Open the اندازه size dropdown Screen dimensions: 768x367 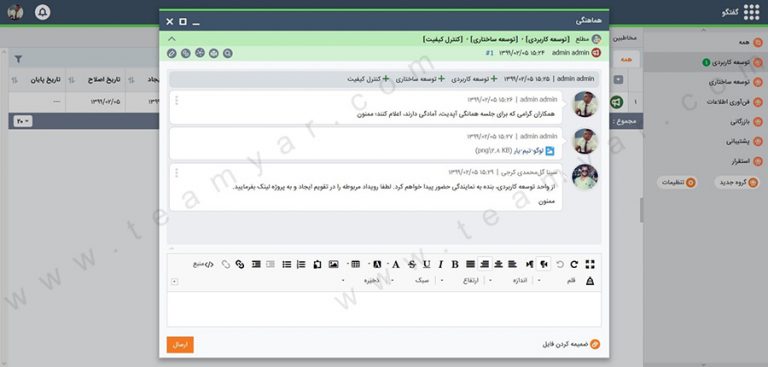(510, 280)
